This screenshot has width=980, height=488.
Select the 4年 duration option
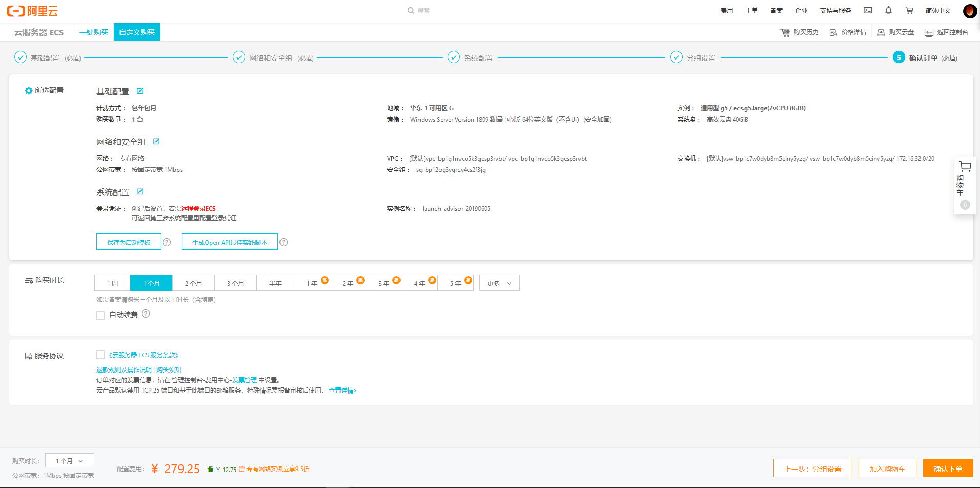[x=419, y=283]
